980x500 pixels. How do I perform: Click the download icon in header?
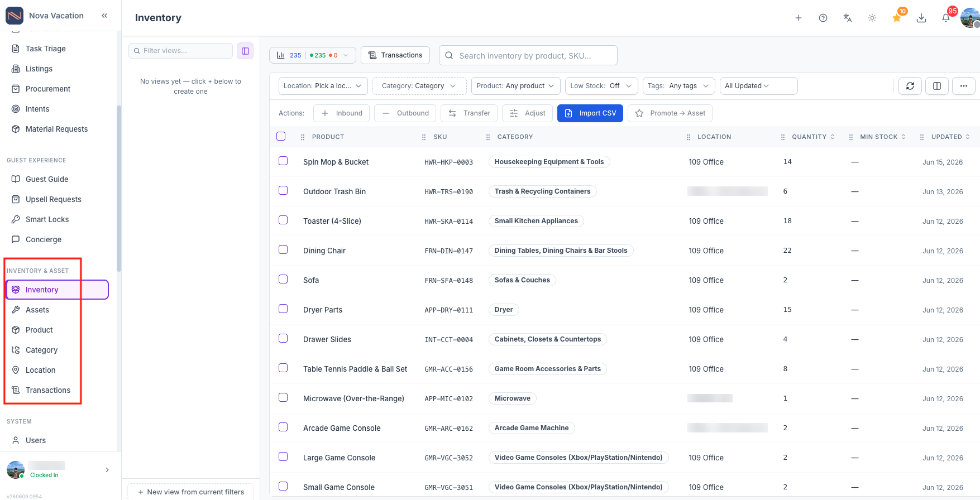(921, 18)
